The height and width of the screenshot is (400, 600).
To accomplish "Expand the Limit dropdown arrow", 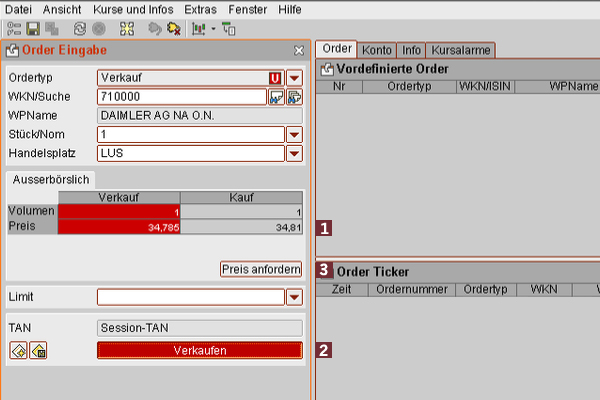I will (294, 297).
